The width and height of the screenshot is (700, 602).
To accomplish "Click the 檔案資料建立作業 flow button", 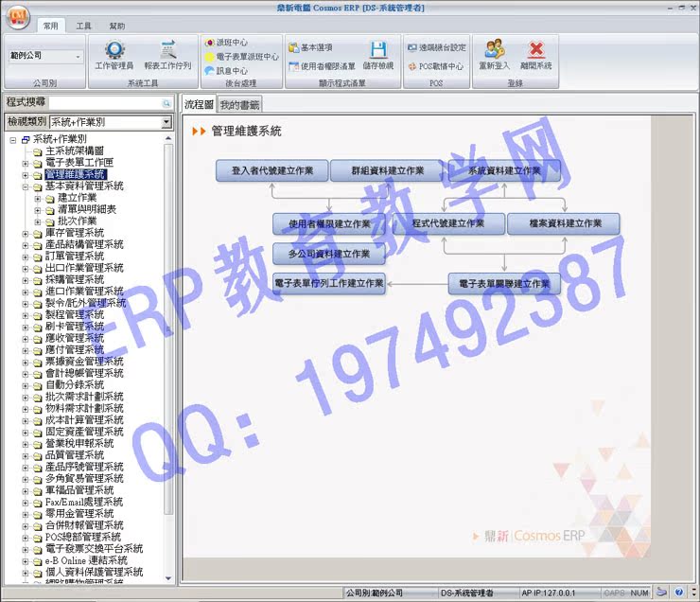I will tap(564, 223).
